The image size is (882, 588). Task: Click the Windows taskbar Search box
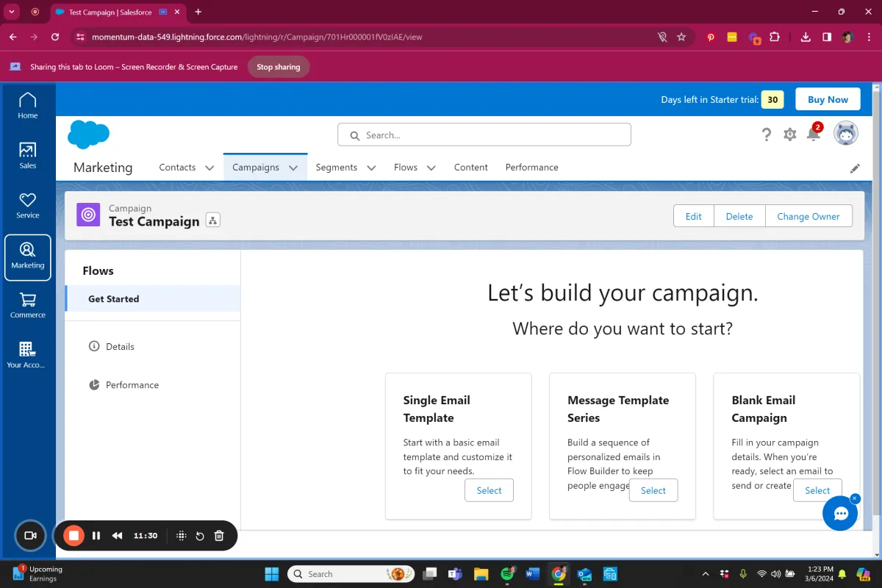[x=351, y=574]
